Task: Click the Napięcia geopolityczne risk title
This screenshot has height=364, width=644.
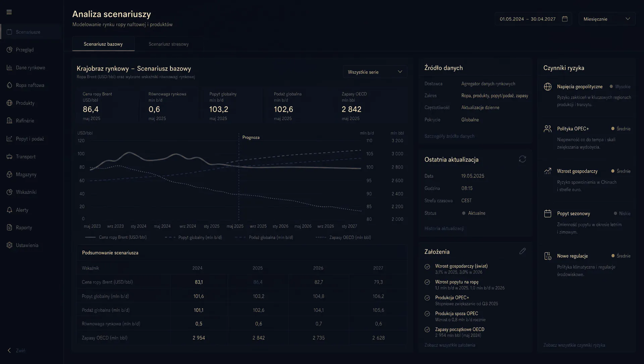Action: tap(580, 86)
